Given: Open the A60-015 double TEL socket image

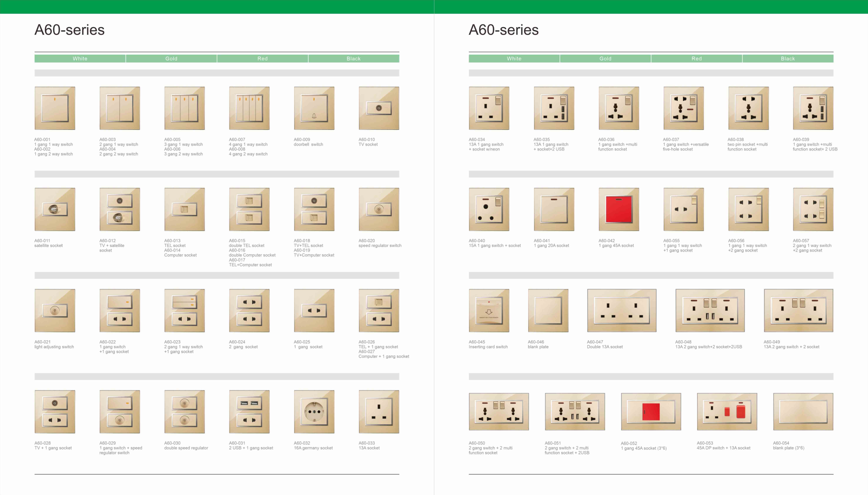Looking at the screenshot, I should (249, 209).
